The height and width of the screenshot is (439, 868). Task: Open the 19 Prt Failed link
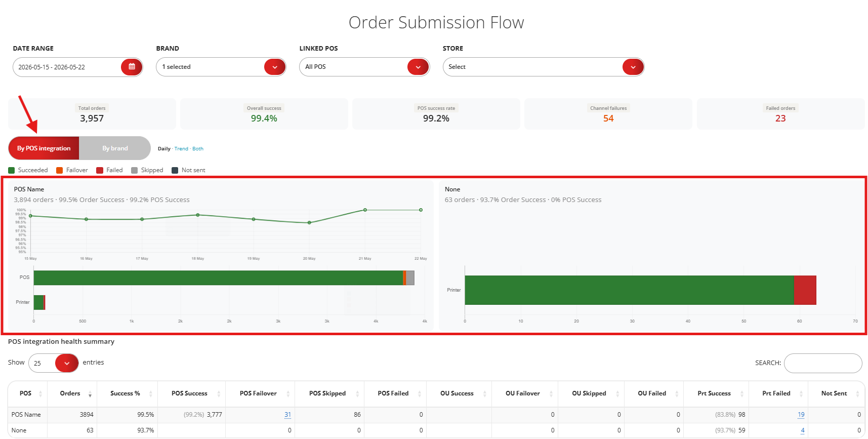pyautogui.click(x=801, y=415)
